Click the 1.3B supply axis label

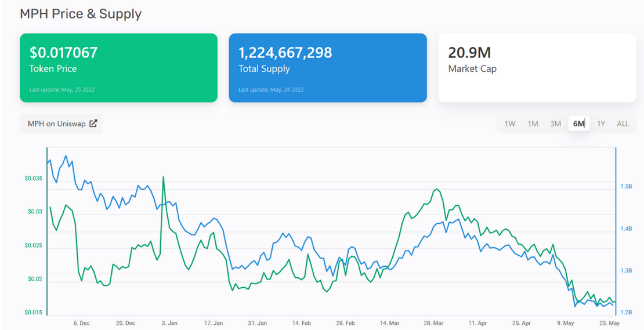click(x=625, y=270)
